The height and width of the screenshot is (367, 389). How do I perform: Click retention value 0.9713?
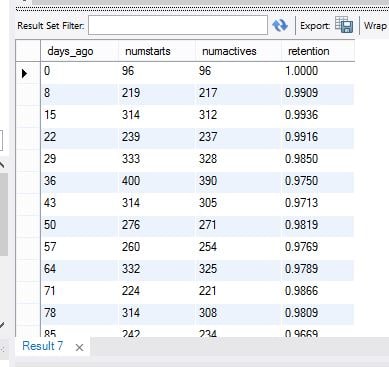tap(317, 203)
